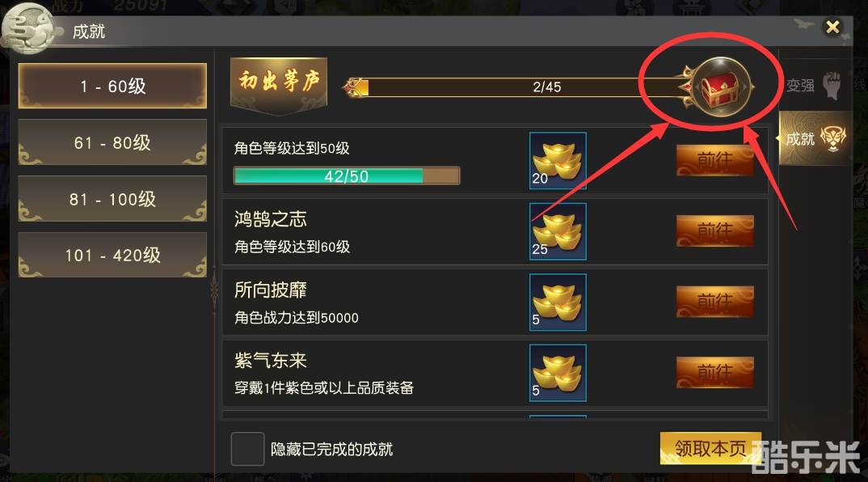The image size is (868, 482).
Task: Click the 25 gold ingots reward icon
Action: click(558, 231)
